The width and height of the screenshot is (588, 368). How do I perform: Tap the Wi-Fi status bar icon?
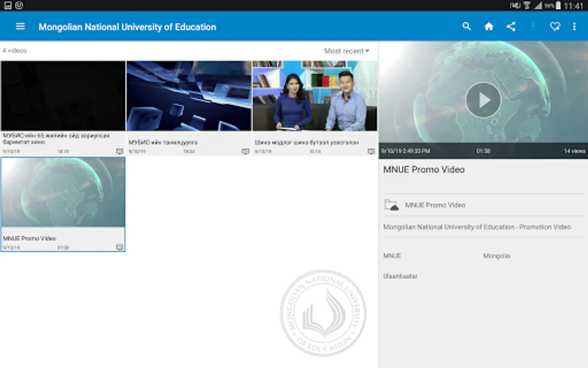(x=527, y=5)
